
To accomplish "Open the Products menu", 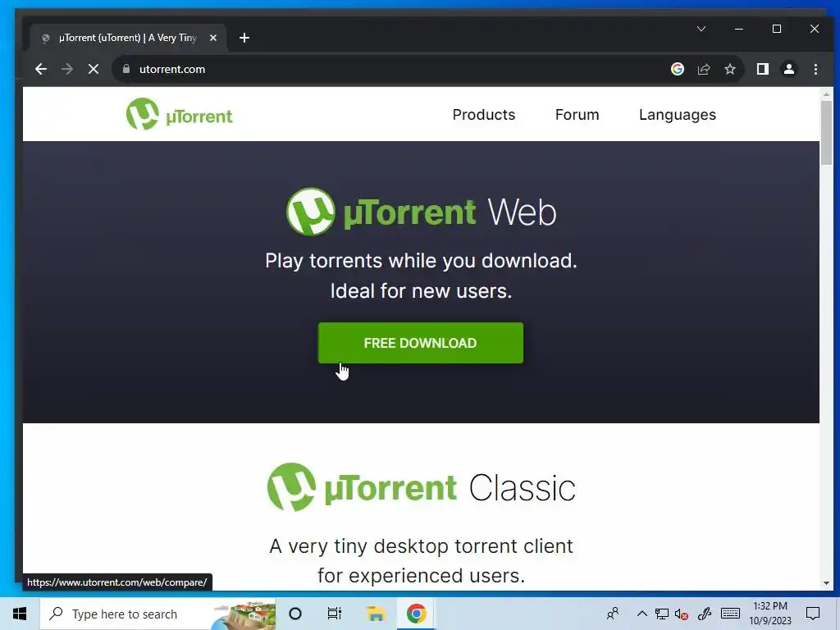I will tap(484, 115).
